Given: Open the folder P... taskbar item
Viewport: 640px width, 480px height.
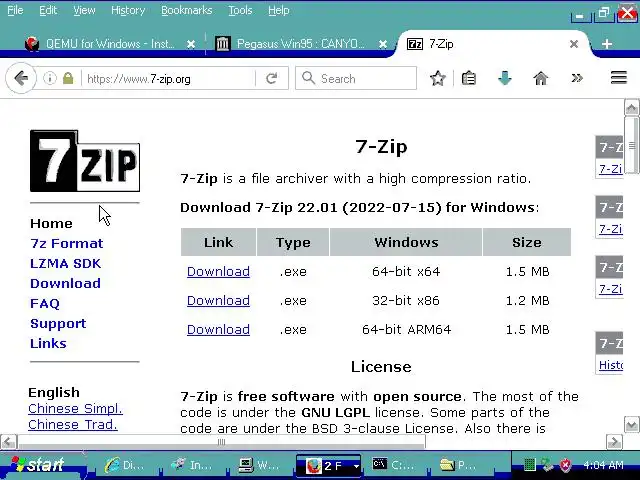Looking at the screenshot, I should coord(459,465).
